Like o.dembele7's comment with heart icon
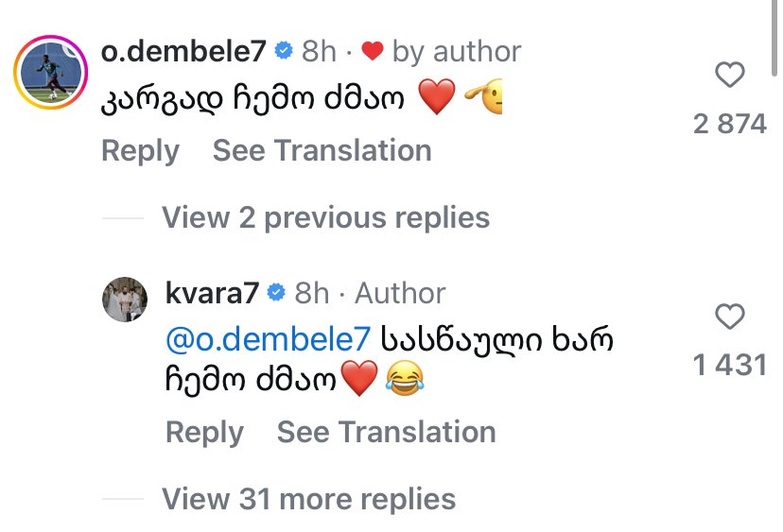 click(x=729, y=75)
